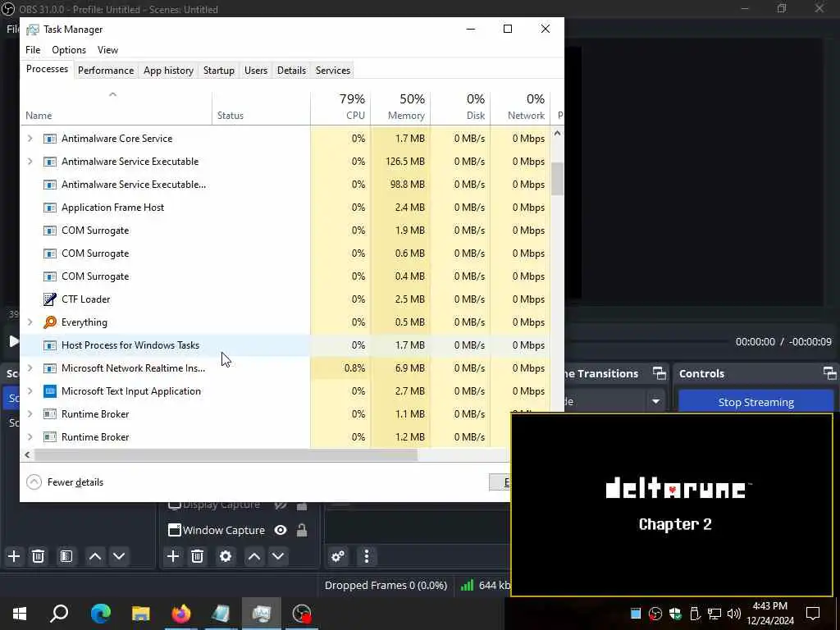Move source up in OBS Sources panel
The image size is (840, 630).
(x=254, y=557)
